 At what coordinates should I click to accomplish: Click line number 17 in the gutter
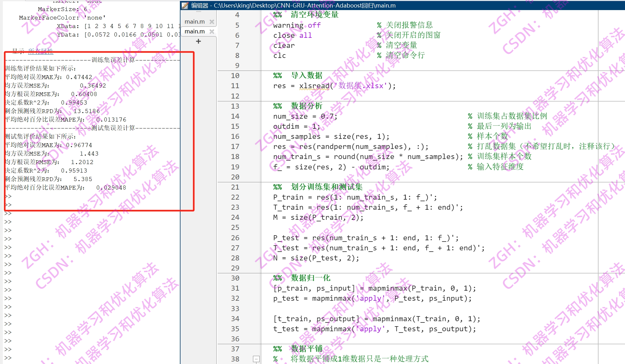[x=235, y=146]
